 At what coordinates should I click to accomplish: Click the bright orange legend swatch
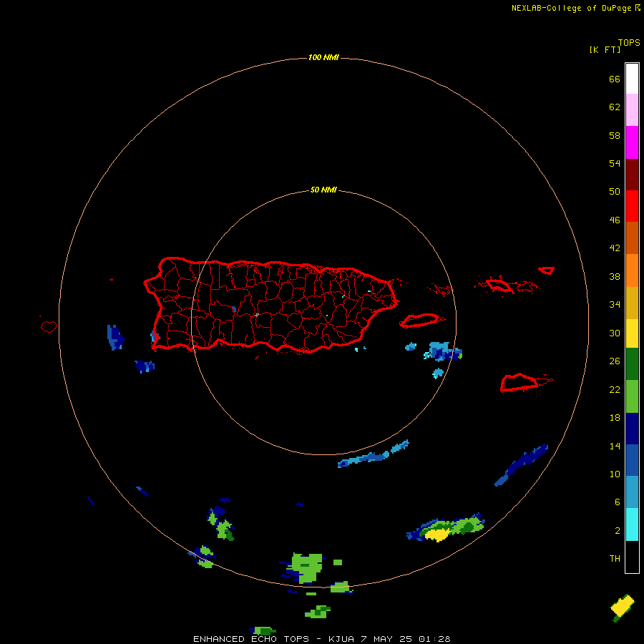coord(632,270)
